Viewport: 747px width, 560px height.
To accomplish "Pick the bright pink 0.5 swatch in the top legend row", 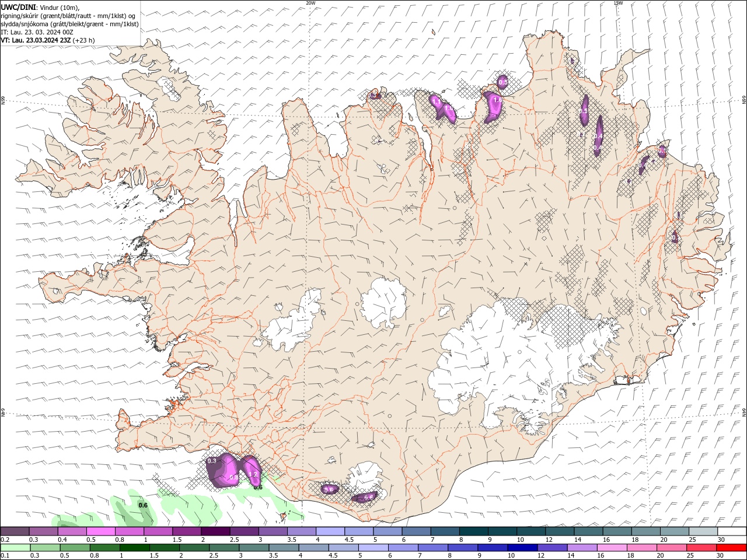I will pyautogui.click(x=100, y=531).
